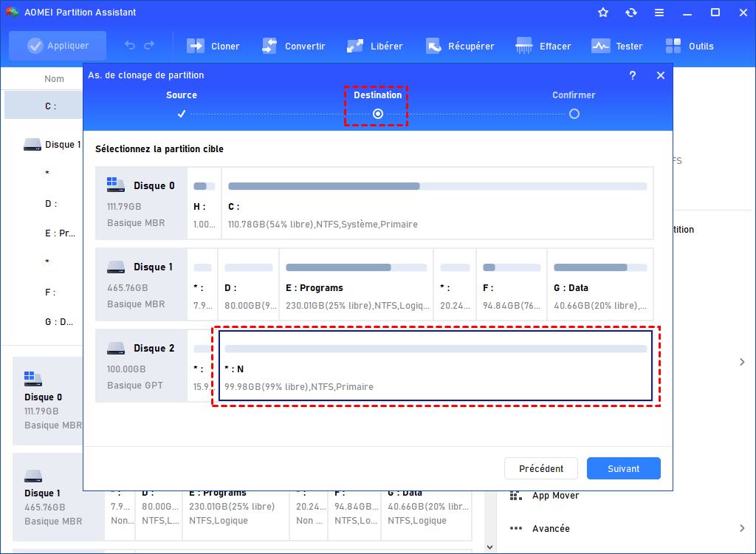This screenshot has height=554, width=756.
Task: Choose partition H: on Disque 0
Action: (205, 203)
